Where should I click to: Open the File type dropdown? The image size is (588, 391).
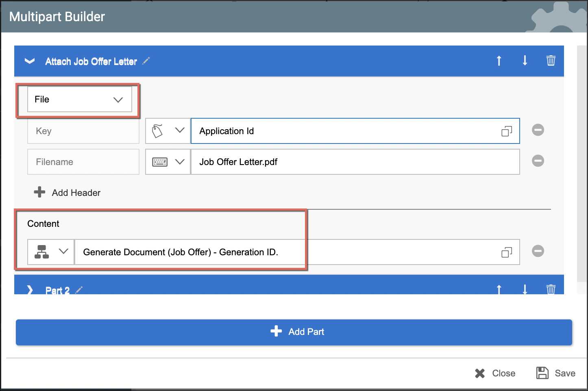click(x=80, y=100)
